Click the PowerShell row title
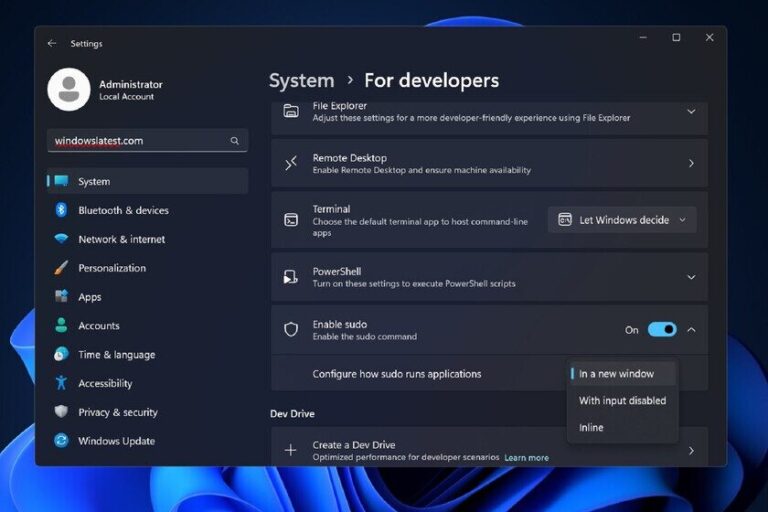The width and height of the screenshot is (768, 512). click(336, 271)
